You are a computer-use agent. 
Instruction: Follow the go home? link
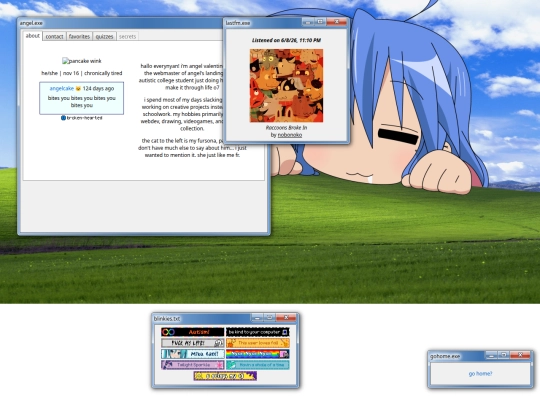(480, 374)
